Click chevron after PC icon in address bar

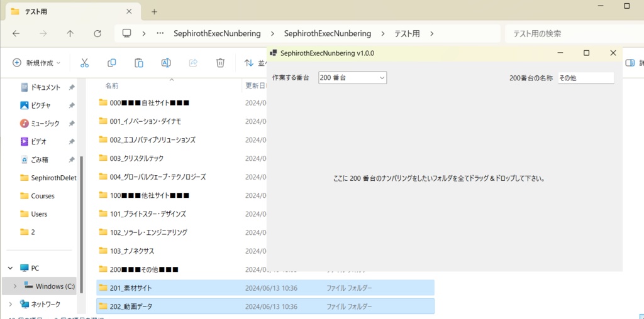tap(144, 34)
